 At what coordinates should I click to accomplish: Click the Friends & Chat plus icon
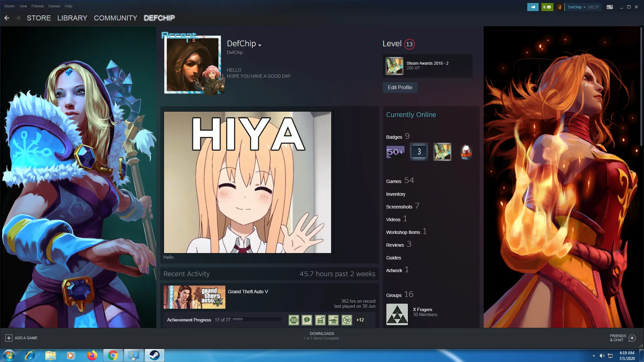coord(632,338)
